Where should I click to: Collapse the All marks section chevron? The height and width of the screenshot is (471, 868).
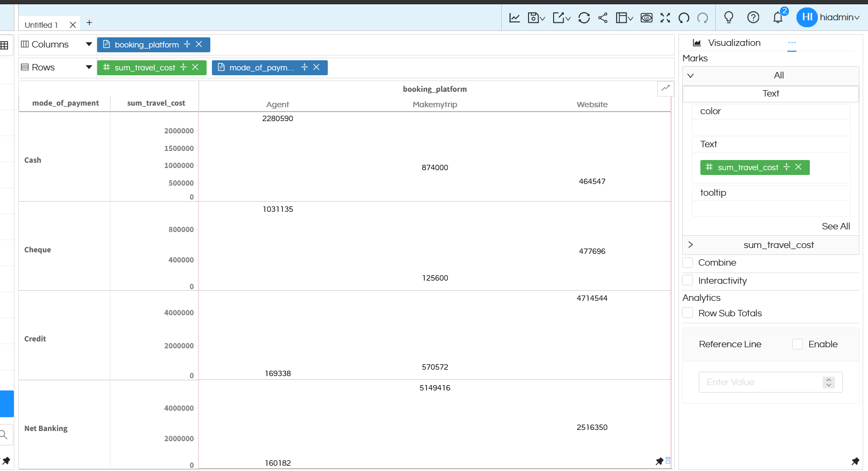click(690, 75)
